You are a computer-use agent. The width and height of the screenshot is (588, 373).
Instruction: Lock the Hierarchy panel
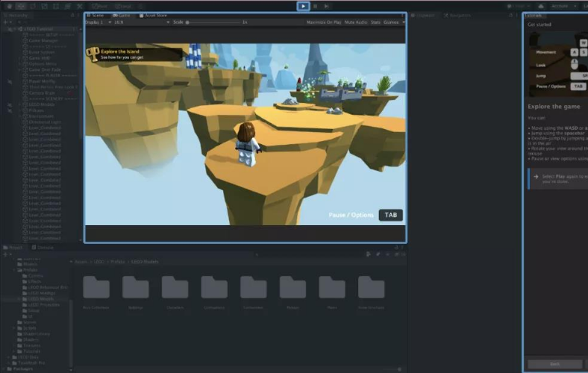pos(72,16)
